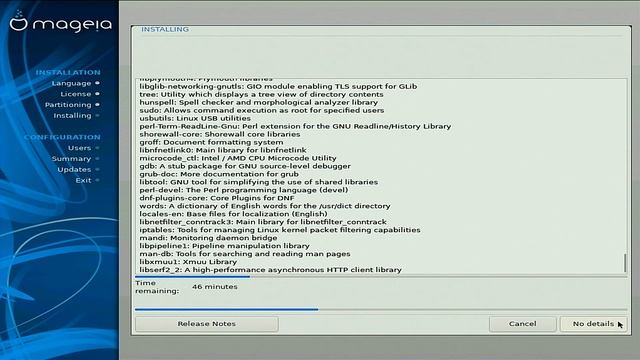Click the overall installation progress bar

pos(381,309)
